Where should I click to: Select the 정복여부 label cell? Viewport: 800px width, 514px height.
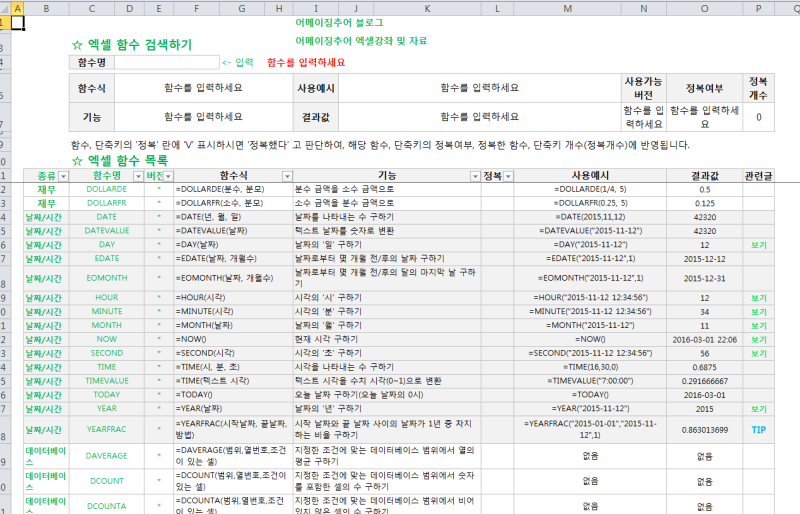coord(704,88)
